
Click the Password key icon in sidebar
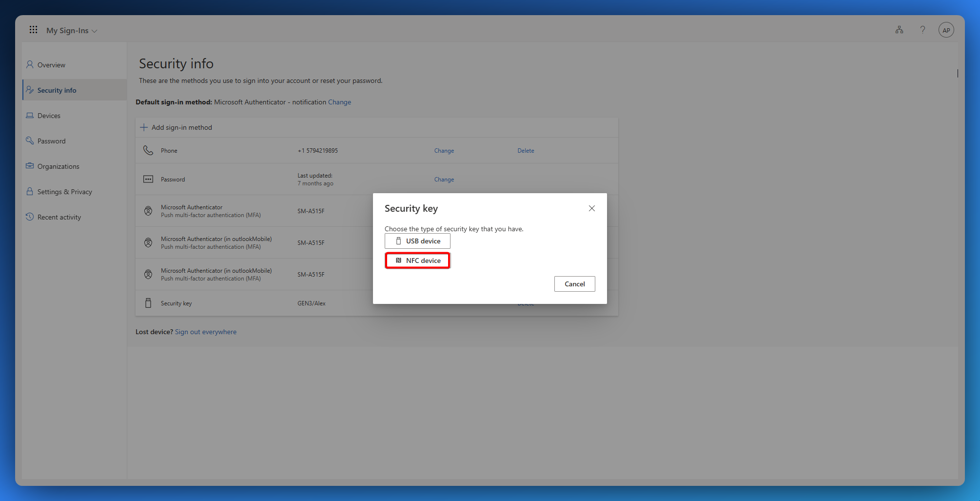pyautogui.click(x=30, y=140)
